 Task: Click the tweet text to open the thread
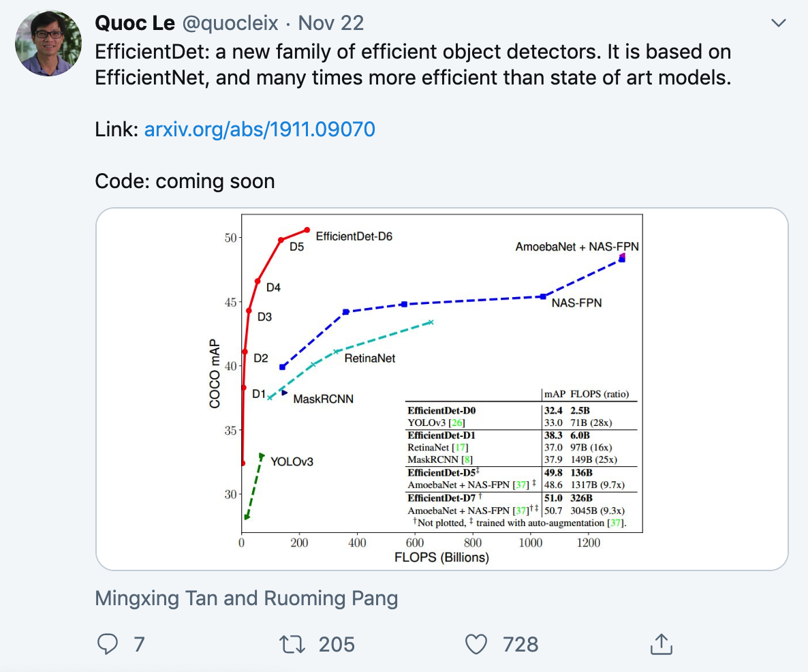coord(409,64)
